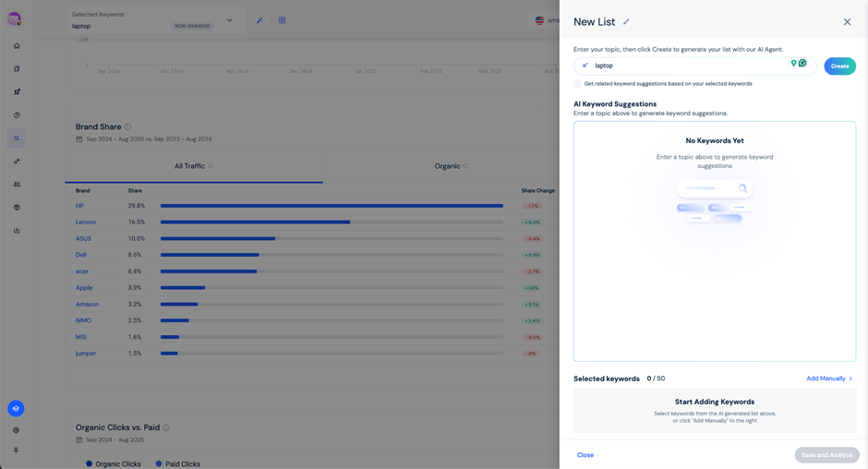Click the Lenovo share progress bar
The height and width of the screenshot is (469, 868).
332,222
